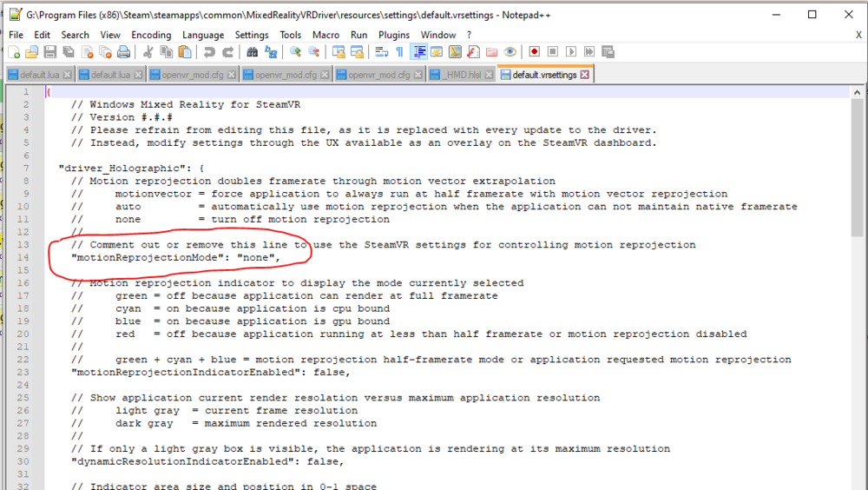Click the vertical scrollbar up arrow
868x490 pixels.
(x=858, y=93)
